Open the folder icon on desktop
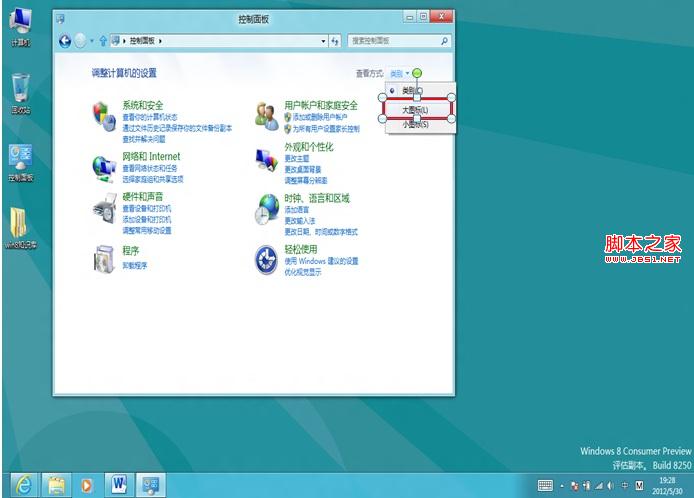 20,228
